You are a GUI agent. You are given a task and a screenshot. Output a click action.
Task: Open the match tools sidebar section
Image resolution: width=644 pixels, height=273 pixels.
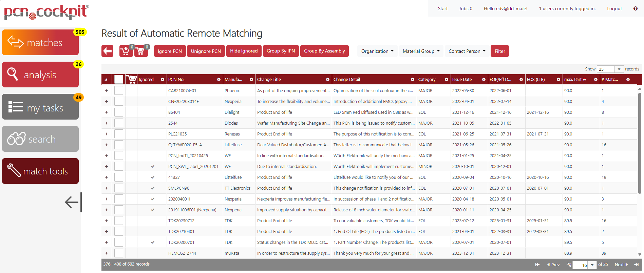40,171
